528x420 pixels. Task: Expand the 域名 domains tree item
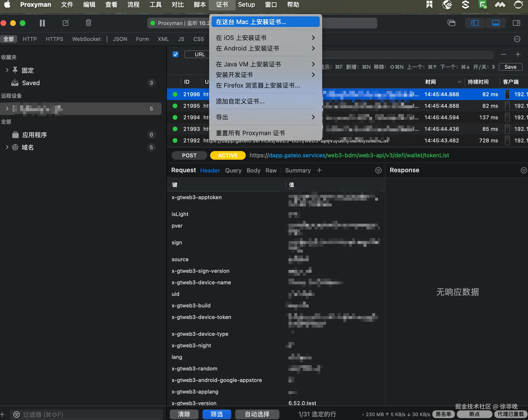click(x=7, y=147)
